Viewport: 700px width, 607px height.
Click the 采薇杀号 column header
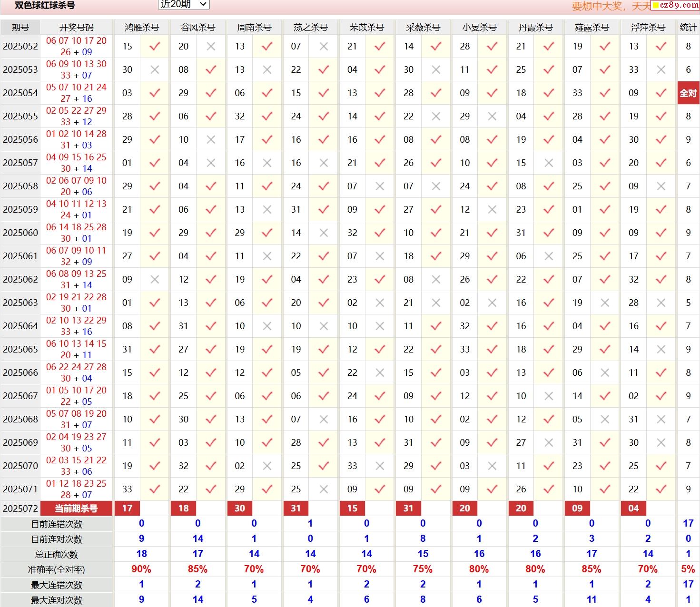point(423,27)
